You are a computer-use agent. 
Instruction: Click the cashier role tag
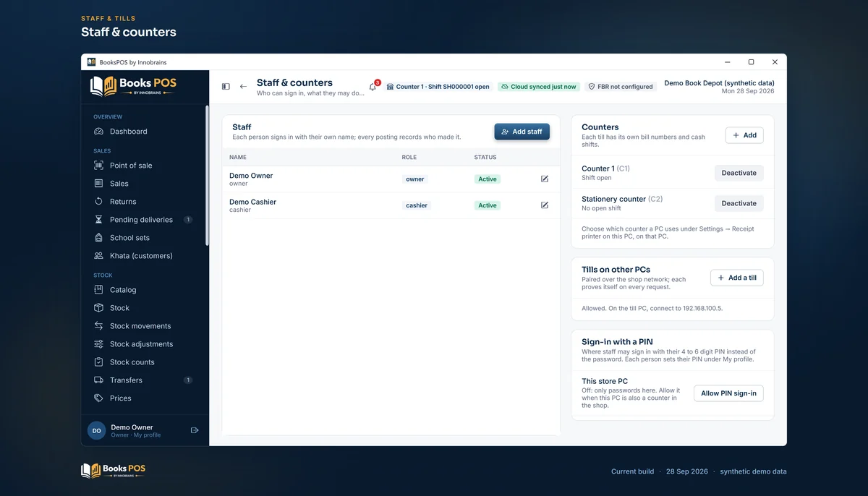point(417,205)
